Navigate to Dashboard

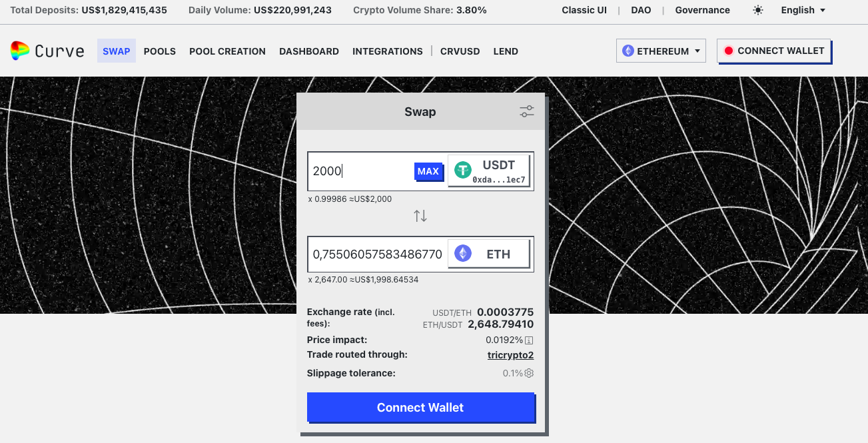[x=309, y=51]
